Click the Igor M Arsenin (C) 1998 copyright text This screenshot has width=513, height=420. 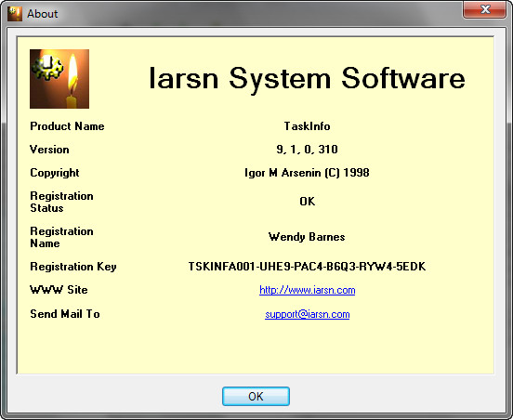tap(307, 173)
